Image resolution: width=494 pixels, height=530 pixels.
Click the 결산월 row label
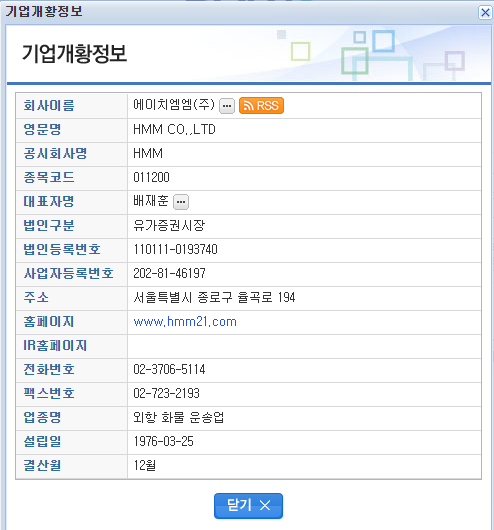click(42, 465)
